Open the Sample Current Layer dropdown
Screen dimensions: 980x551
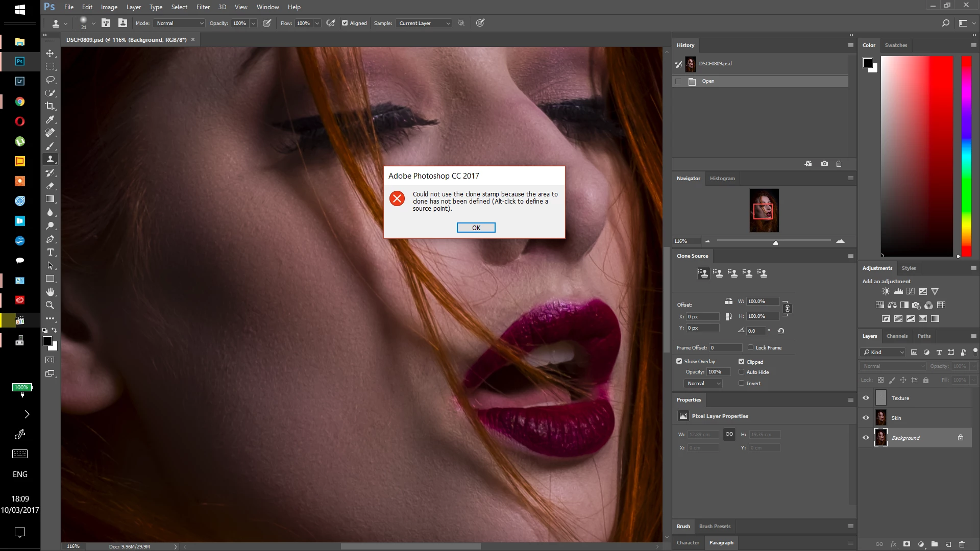424,23
